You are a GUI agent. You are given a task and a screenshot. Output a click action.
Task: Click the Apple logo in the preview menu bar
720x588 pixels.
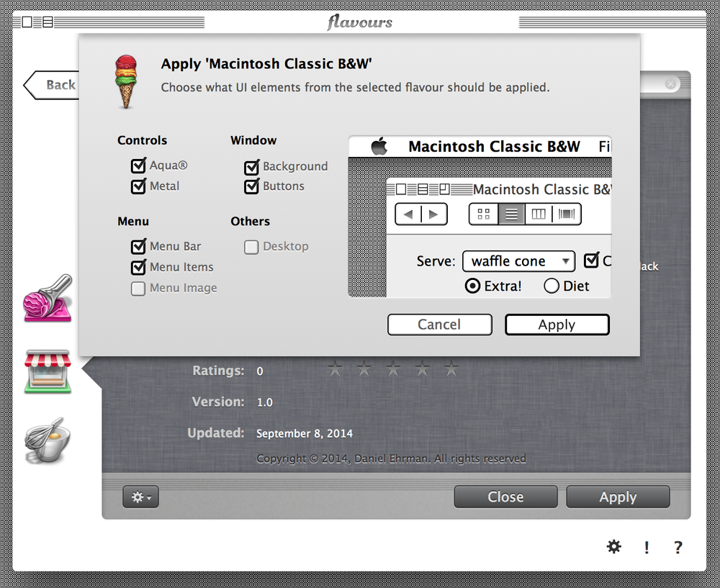(x=379, y=146)
